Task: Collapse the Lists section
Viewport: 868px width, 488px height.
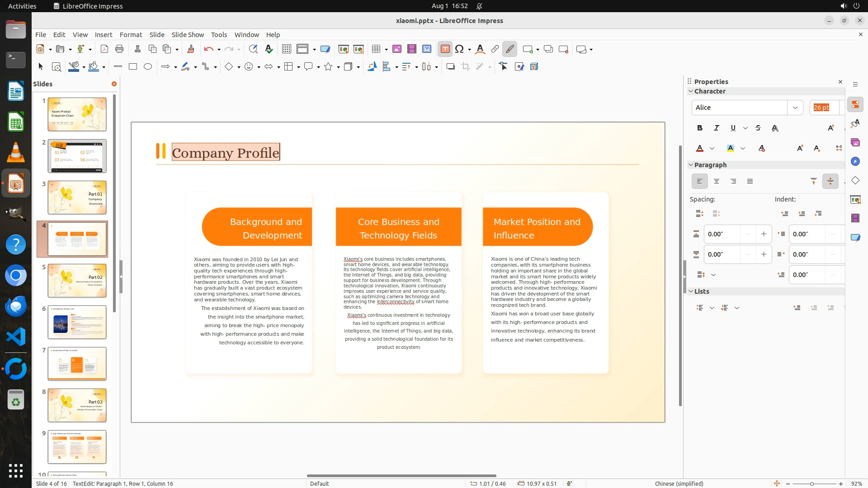Action: coord(691,291)
